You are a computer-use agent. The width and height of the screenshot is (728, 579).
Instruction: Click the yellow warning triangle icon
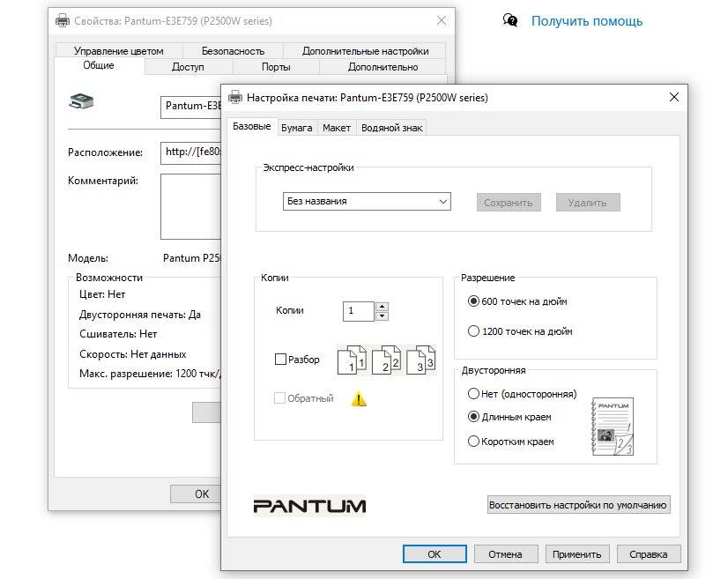[359, 399]
